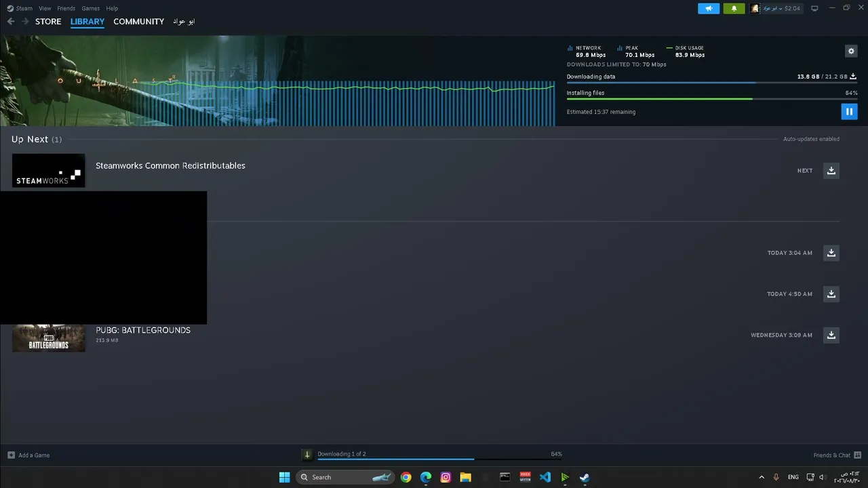The image size is (868, 488).
Task: Click the WEDNESDAY 3:09 AM timestamp
Action: [x=781, y=335]
